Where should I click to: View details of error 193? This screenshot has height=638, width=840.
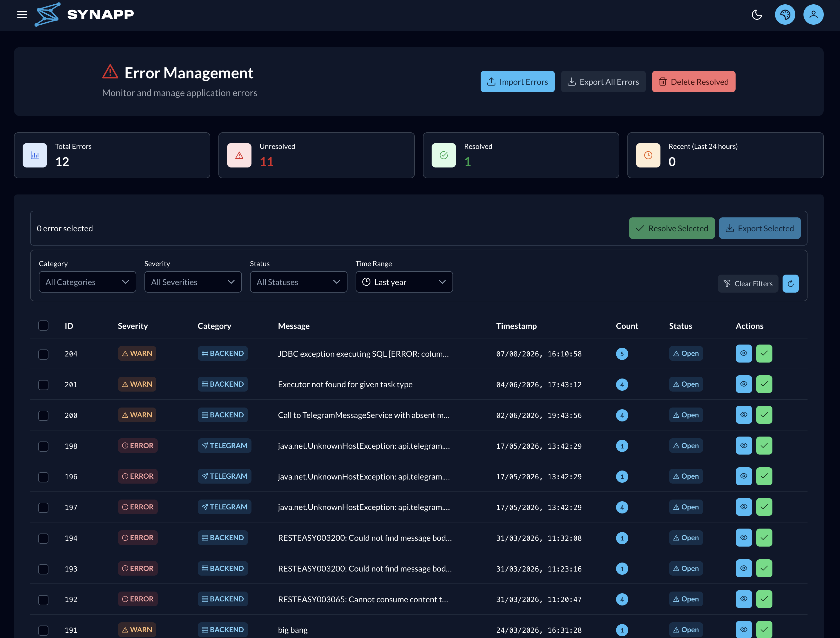[x=743, y=568]
